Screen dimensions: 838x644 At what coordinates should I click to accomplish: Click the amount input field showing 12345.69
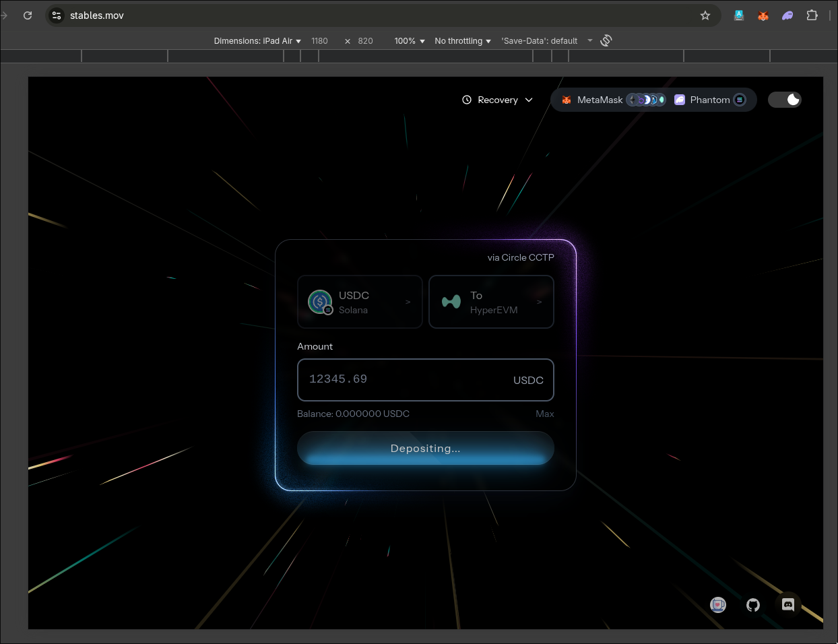tap(404, 379)
